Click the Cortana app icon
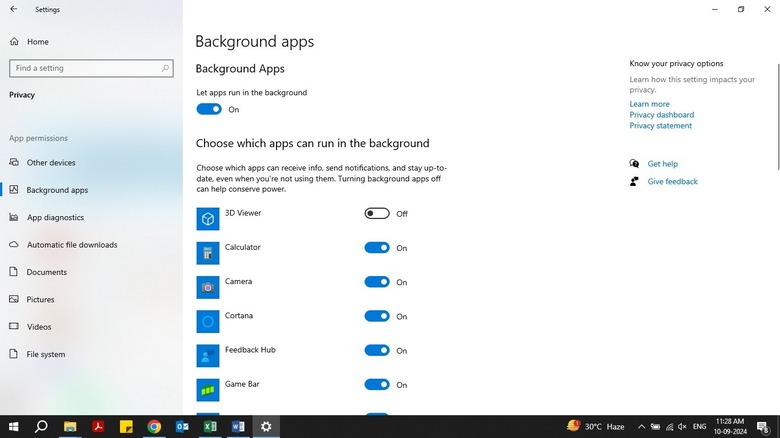 tap(207, 321)
